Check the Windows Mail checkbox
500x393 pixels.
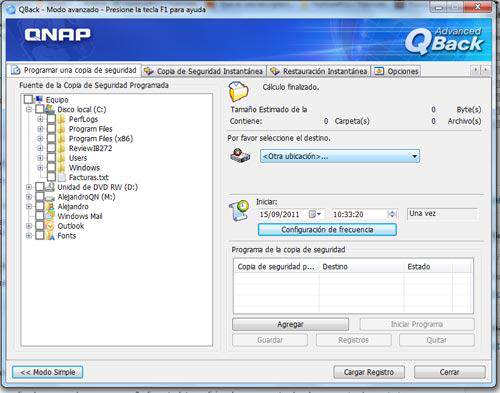coord(40,216)
